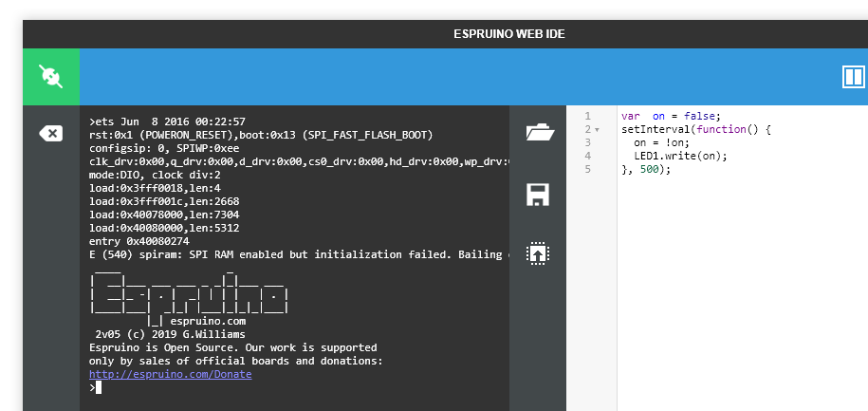Send code to Espruino with the chip upload icon
Viewport: 868px width, 411px height.
pyautogui.click(x=538, y=253)
